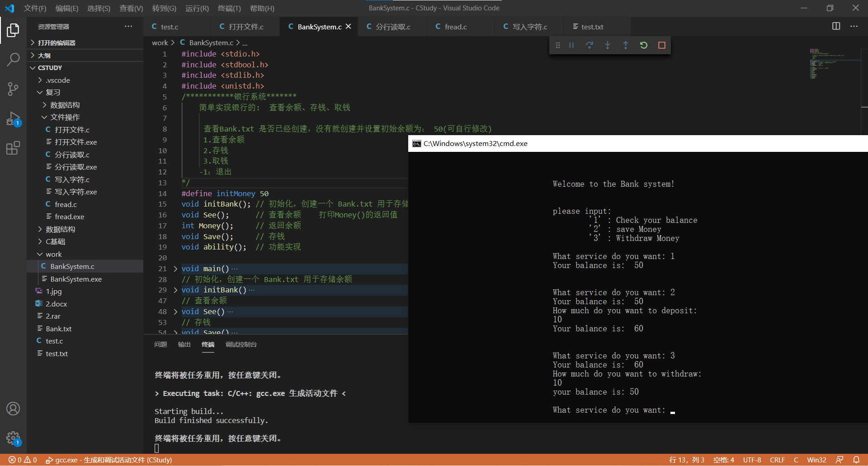Continue execution in the debug toolbar
Image resolution: width=868 pixels, height=466 pixels.
coord(571,45)
